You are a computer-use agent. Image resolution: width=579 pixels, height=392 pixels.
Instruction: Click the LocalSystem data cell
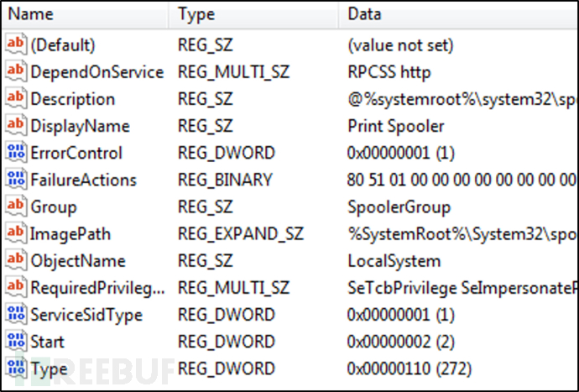click(x=394, y=261)
